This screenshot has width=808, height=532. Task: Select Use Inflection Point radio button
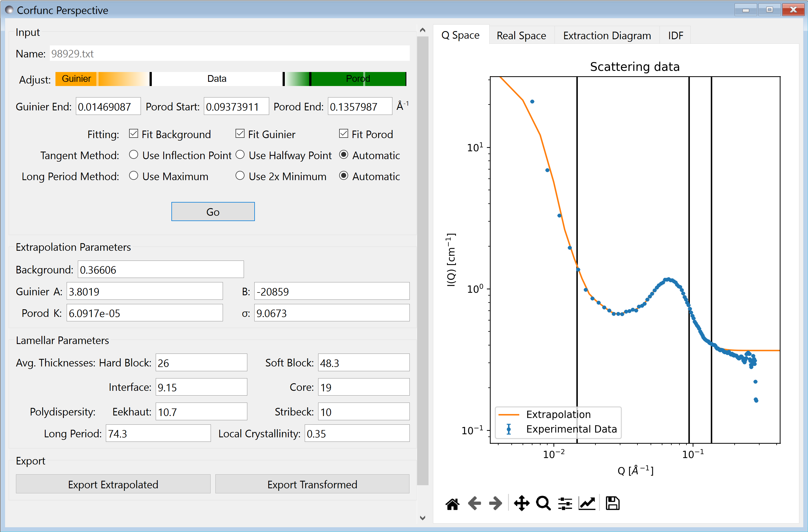(x=134, y=155)
